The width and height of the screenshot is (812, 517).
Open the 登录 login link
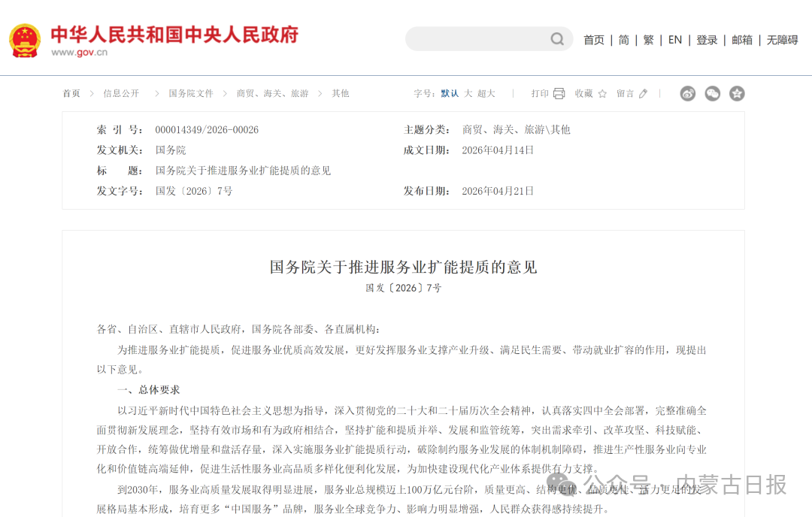coord(707,40)
